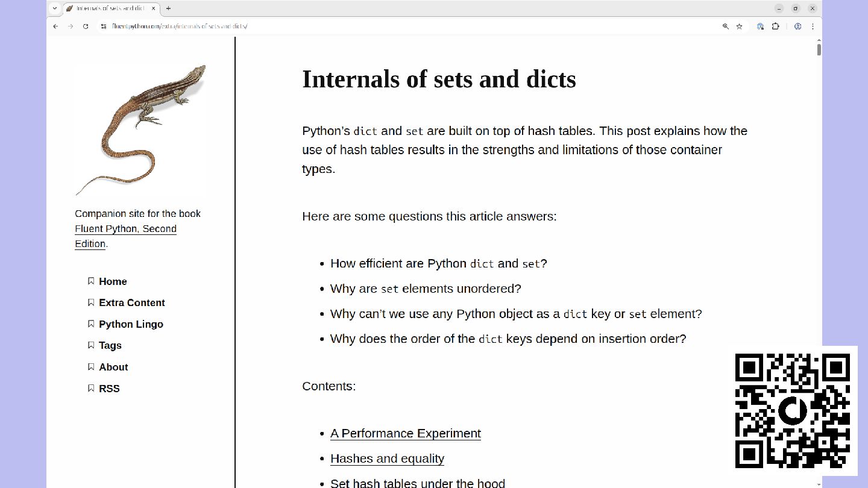Open the Hashes and equality link
The width and height of the screenshot is (868, 488).
point(387,458)
